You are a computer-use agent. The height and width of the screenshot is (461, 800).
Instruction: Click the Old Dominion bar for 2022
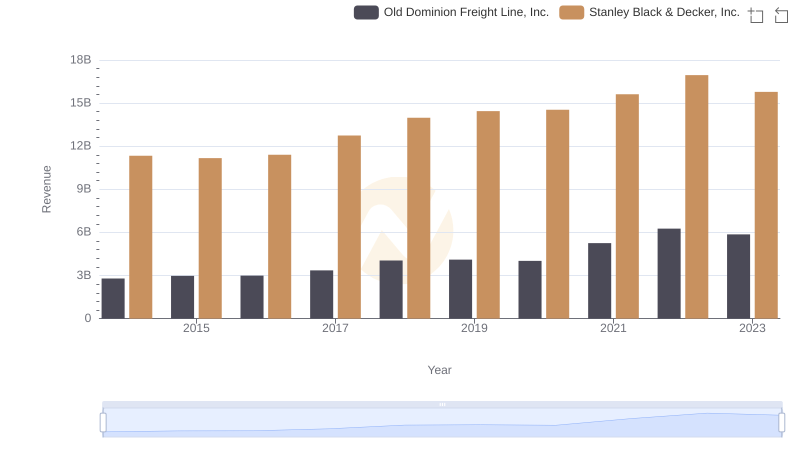click(x=669, y=273)
